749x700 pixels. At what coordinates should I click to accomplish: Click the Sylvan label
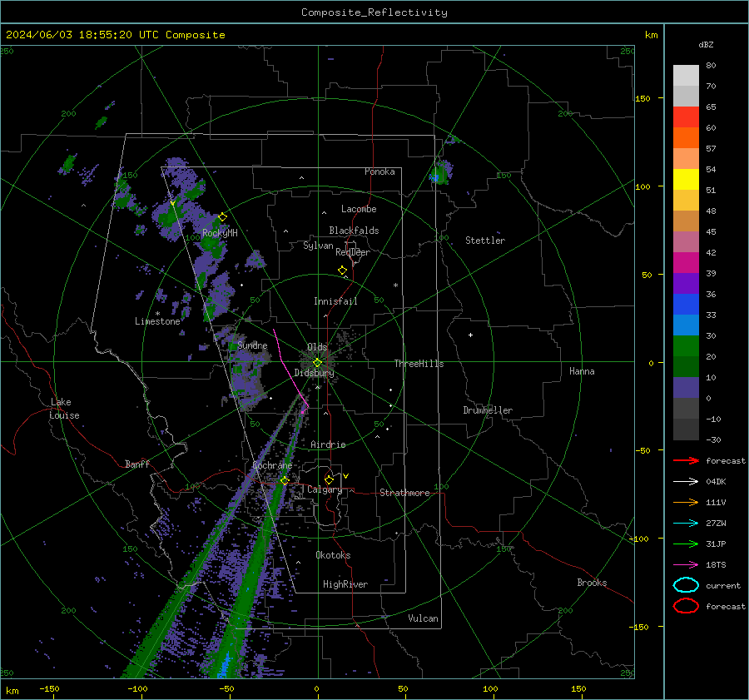[318, 246]
